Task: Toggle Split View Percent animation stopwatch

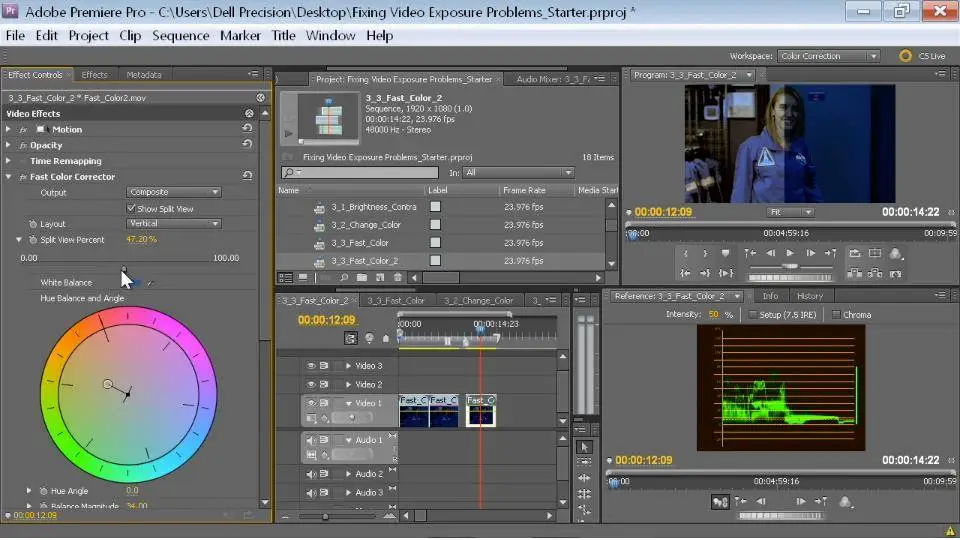Action: tap(33, 239)
